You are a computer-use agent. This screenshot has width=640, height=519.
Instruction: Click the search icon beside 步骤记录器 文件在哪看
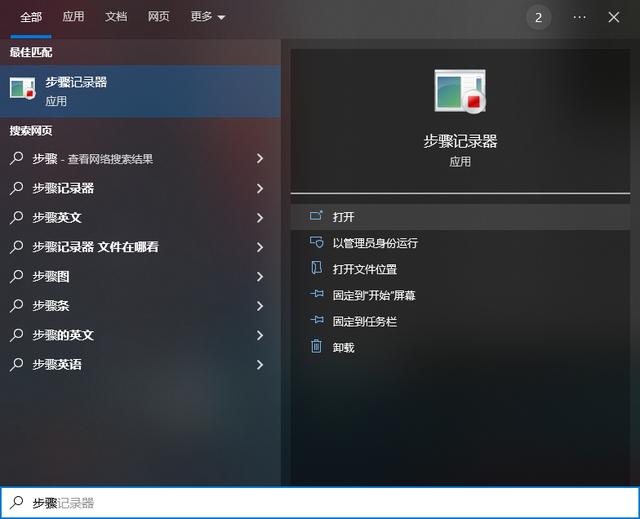pos(16,247)
